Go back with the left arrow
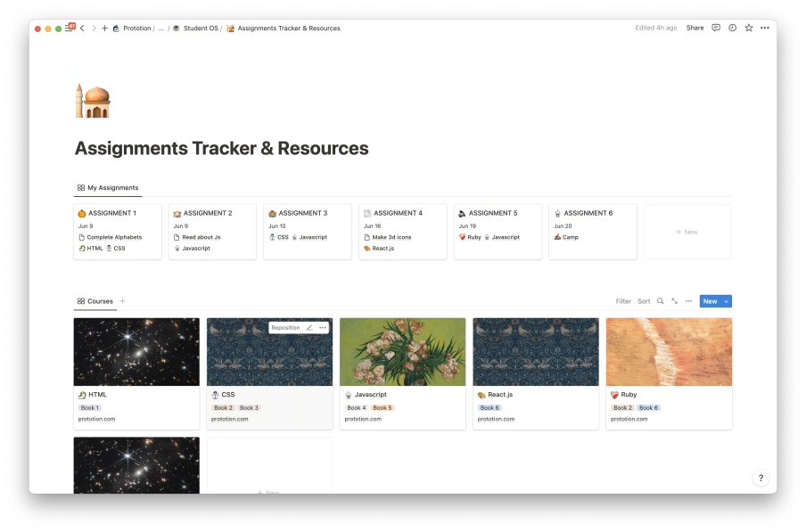This screenshot has width=806, height=532. pos(82,29)
